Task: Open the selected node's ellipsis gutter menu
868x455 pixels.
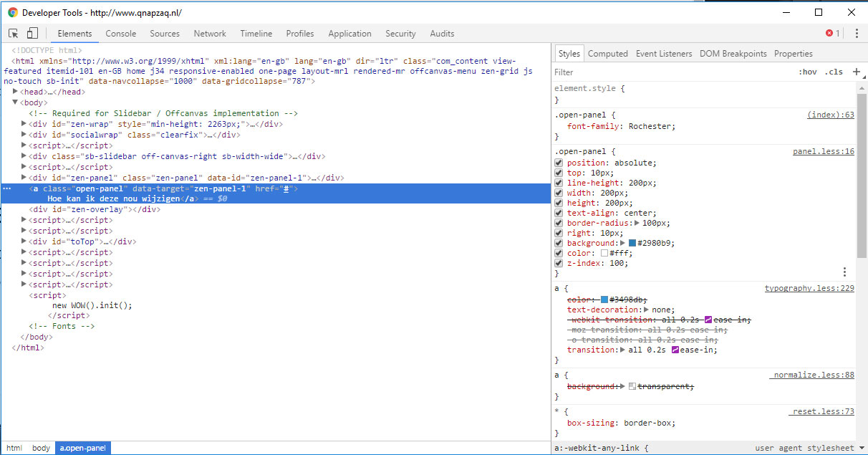Action: point(7,188)
